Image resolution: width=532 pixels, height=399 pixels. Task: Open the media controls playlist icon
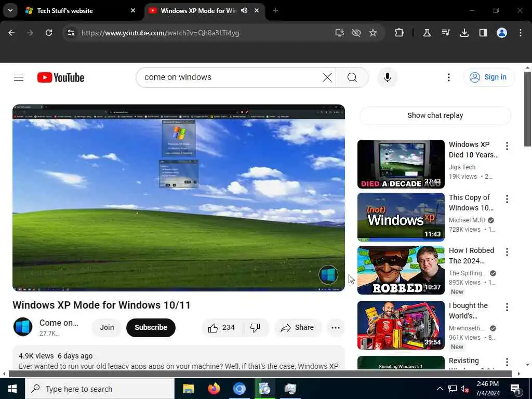tap(446, 33)
